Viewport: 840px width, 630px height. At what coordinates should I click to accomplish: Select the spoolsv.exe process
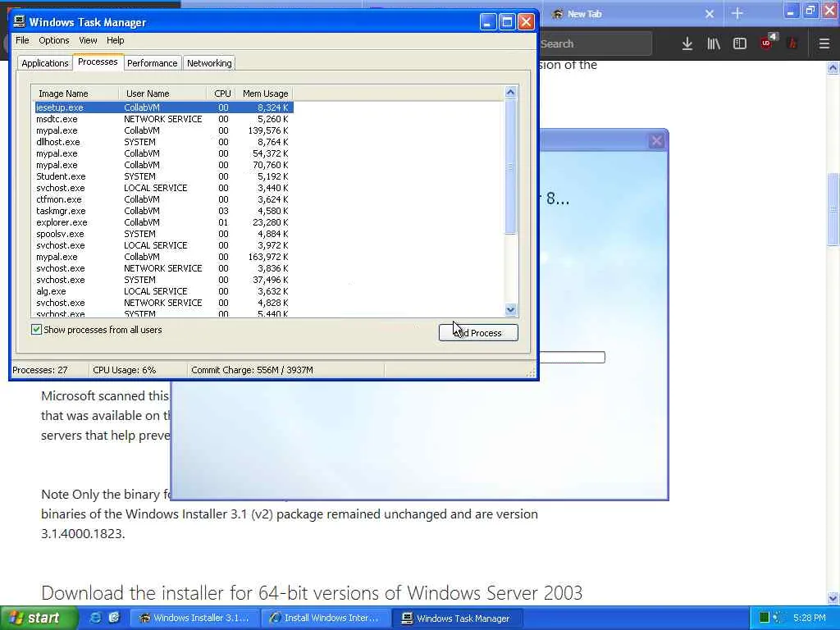pyautogui.click(x=163, y=234)
